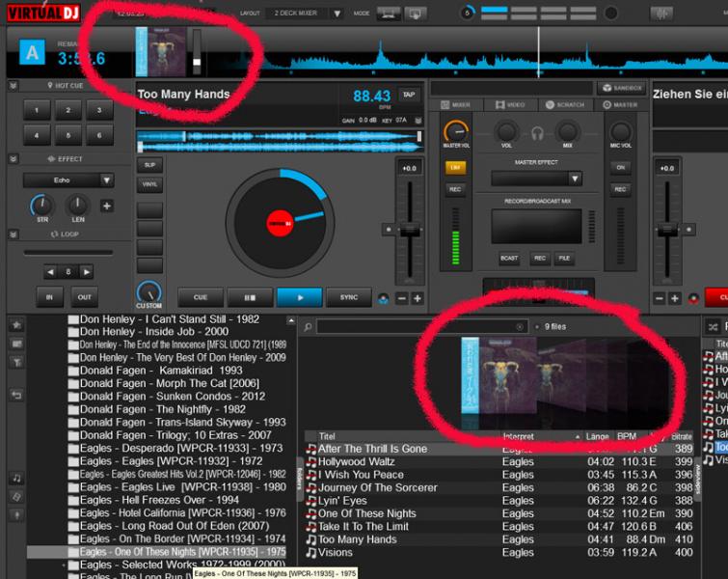This screenshot has width=728, height=579.
Task: Open folder Donald Fagen - The Nightfly 1982
Action: click(x=157, y=409)
